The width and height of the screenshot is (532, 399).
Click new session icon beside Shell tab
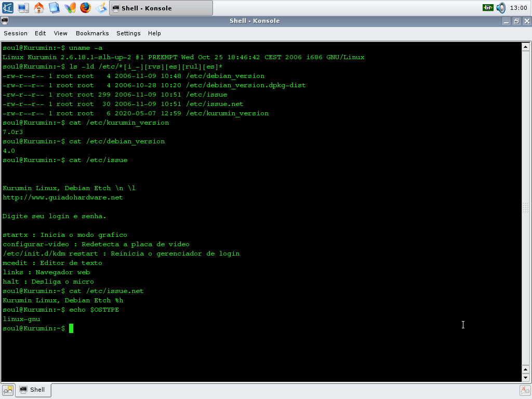pos(7,390)
